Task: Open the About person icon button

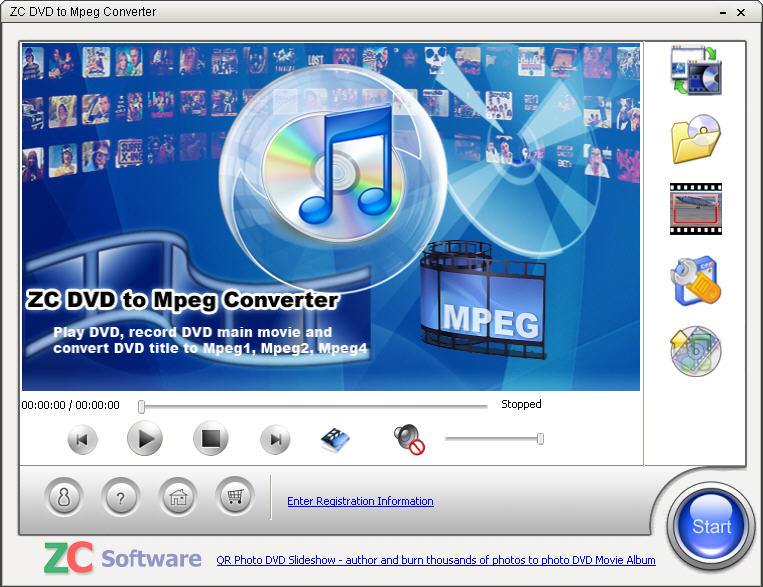Action: tap(64, 497)
